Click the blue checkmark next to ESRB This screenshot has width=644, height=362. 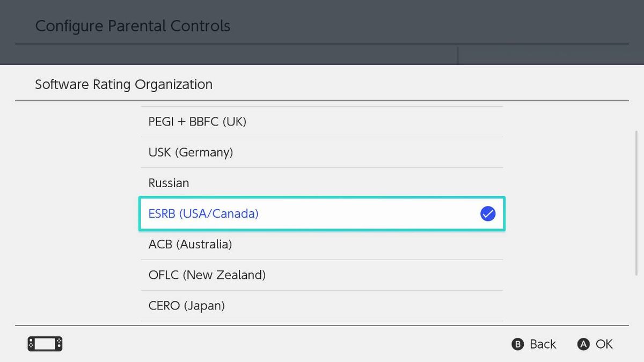pos(487,213)
